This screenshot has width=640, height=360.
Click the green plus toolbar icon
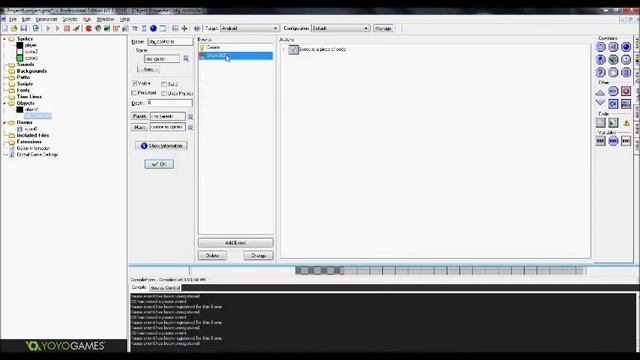click(x=184, y=28)
